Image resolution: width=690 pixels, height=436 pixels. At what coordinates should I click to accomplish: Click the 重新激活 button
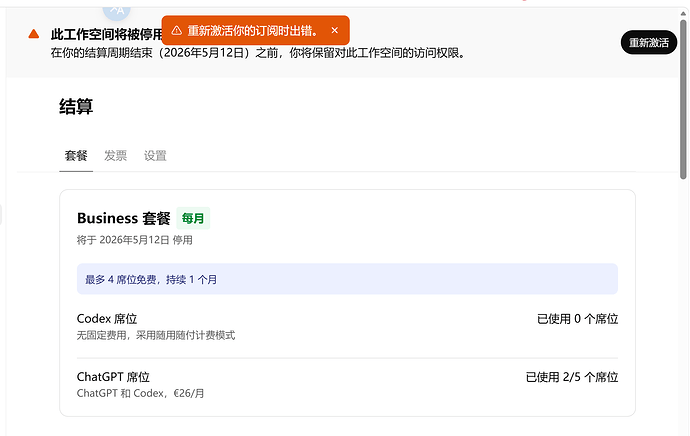649,43
